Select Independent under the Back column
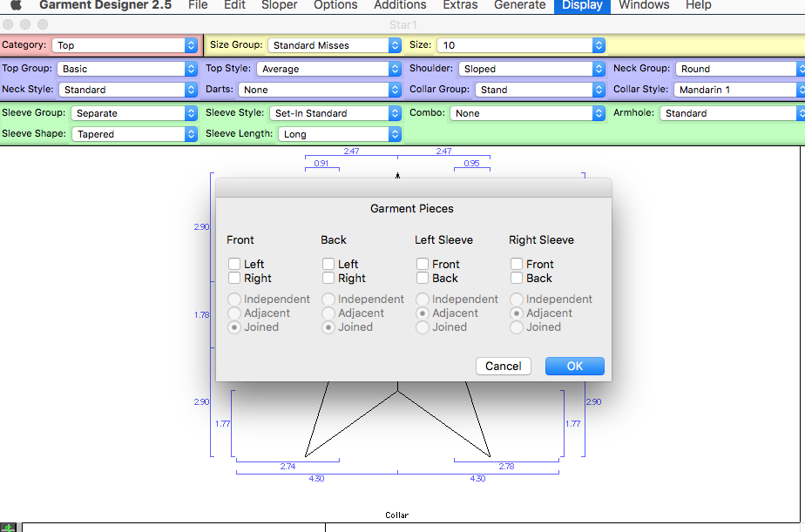805x532 pixels. point(328,300)
